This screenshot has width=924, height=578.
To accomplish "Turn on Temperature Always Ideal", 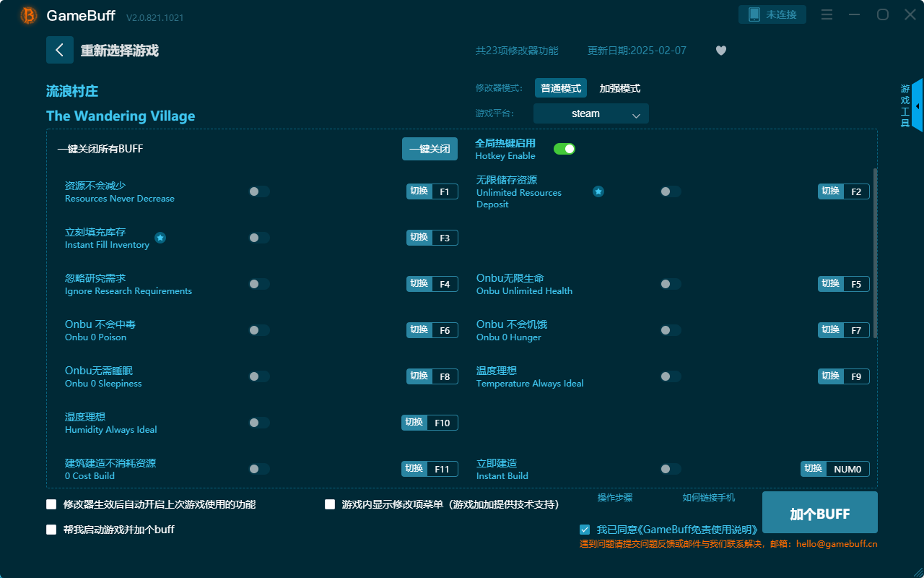I will coord(671,376).
